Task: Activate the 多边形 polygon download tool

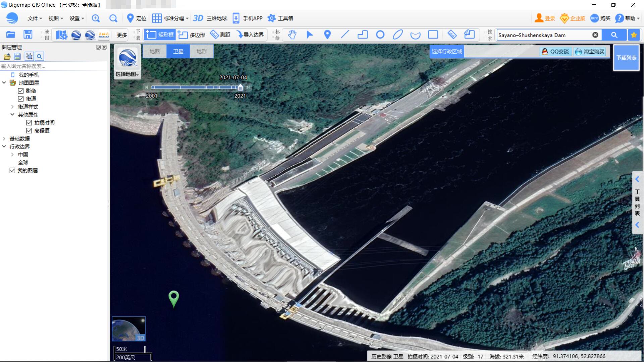Action: point(192,35)
